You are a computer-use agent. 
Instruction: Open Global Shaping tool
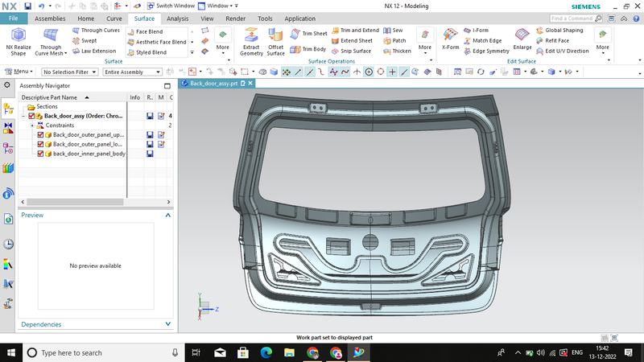tap(559, 31)
